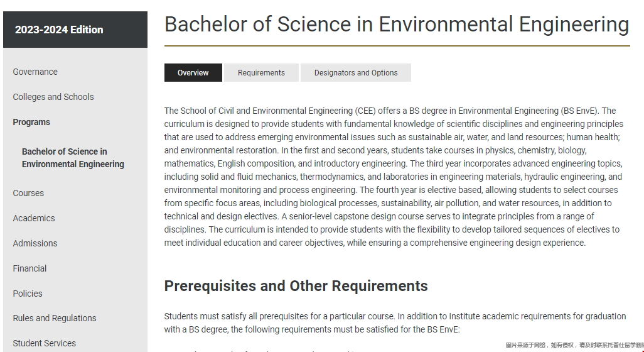The height and width of the screenshot is (352, 644).
Task: Select the sidebar Bachelor of Science in Environmental Engineering item
Action: click(73, 158)
